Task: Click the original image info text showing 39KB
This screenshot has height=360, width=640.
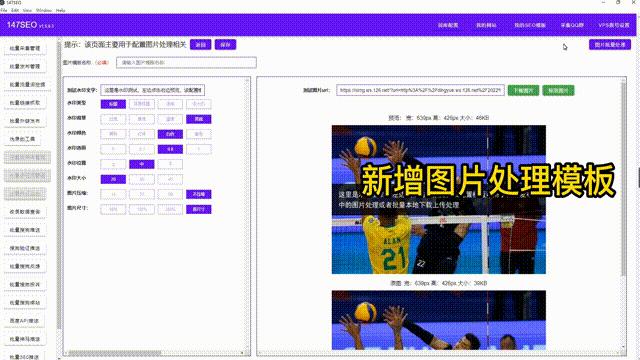Action: [439, 283]
